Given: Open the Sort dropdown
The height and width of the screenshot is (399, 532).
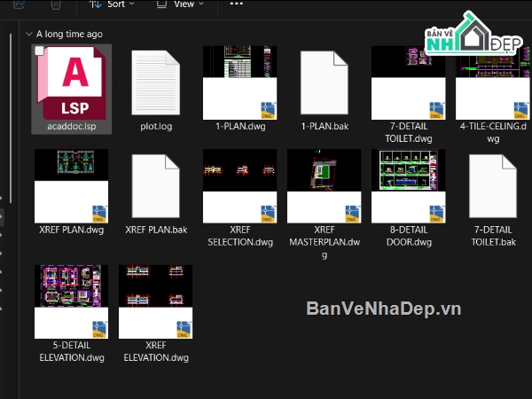Looking at the screenshot, I should [112, 4].
